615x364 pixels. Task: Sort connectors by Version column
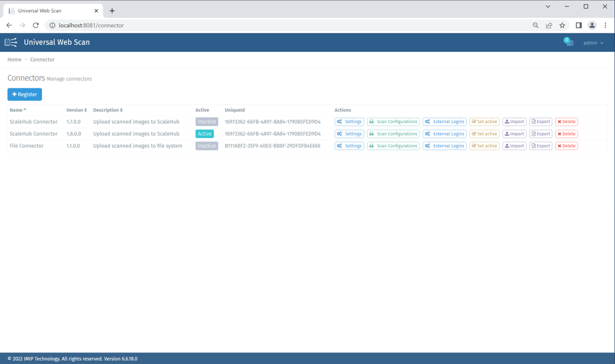click(77, 110)
